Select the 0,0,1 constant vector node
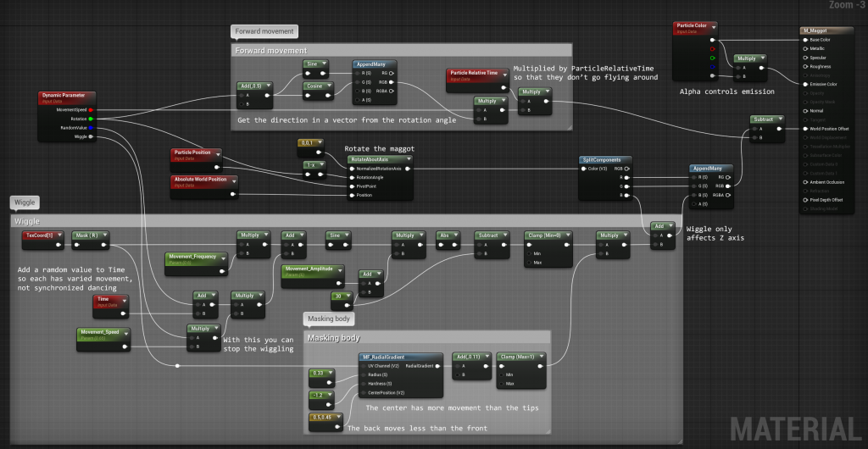The image size is (868, 449). click(x=312, y=147)
